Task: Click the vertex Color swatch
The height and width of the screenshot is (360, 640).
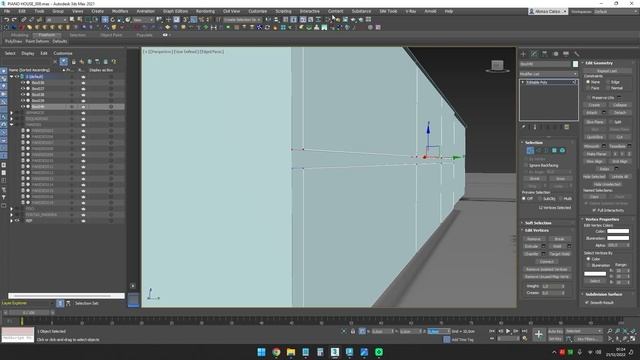Action: coord(618,231)
